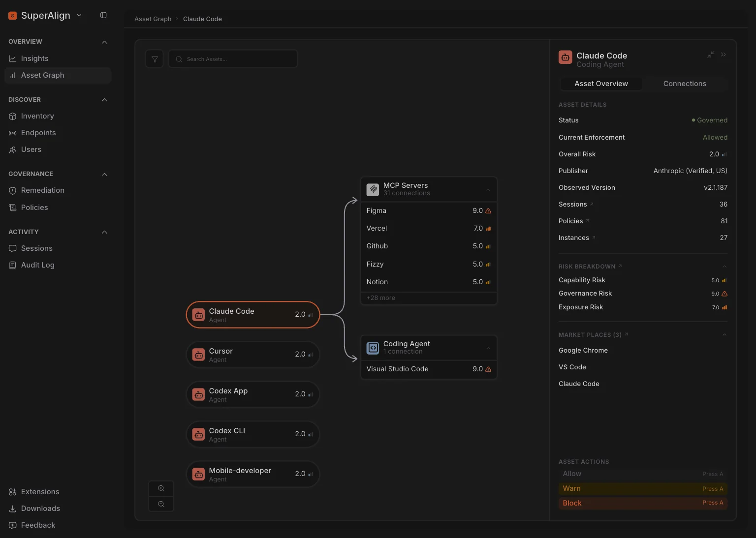Collapse the Activity sidebar section
Image resolution: width=756 pixels, height=538 pixels.
pyautogui.click(x=104, y=232)
